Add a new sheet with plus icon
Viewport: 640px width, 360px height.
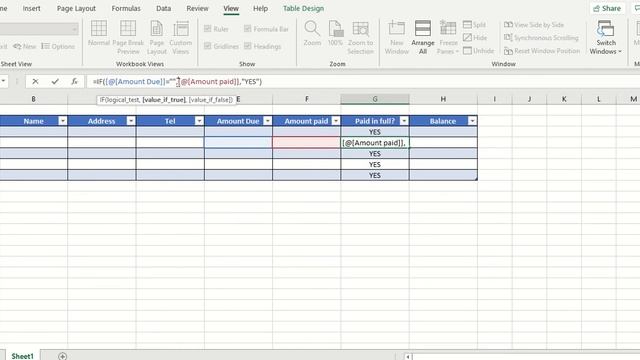tap(62, 356)
